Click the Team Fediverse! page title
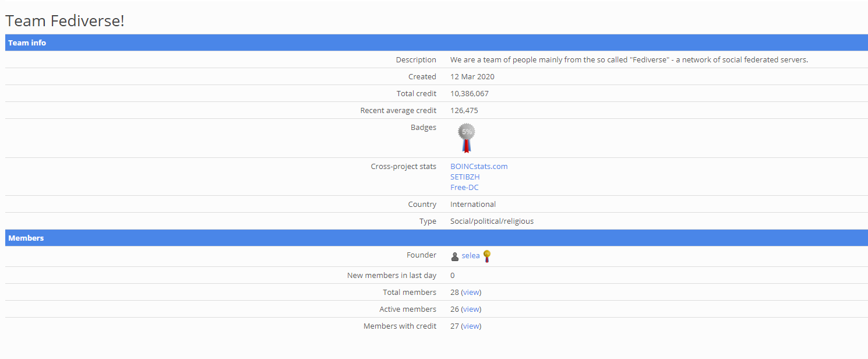 (x=65, y=21)
